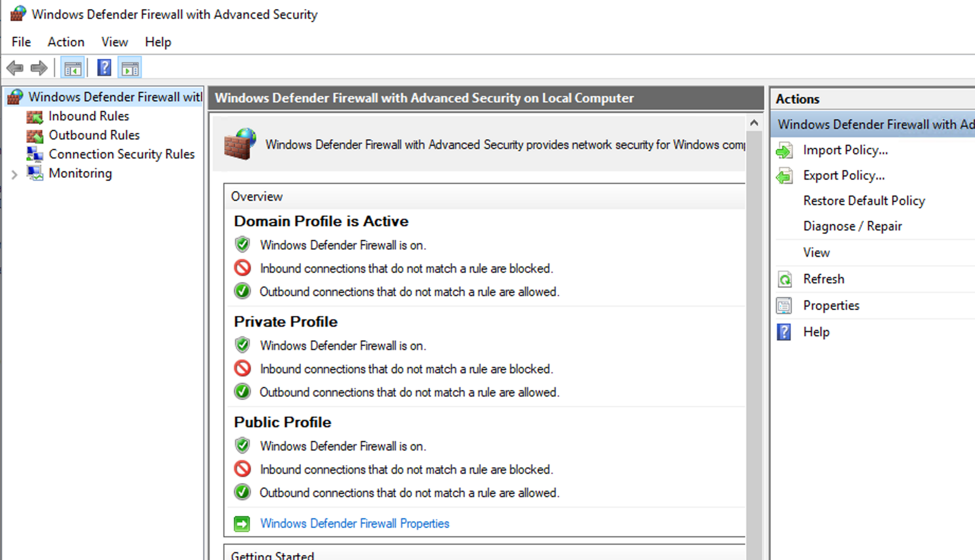Expand the View submenu in Actions pane
This screenshot has height=560, width=975.
tap(816, 253)
